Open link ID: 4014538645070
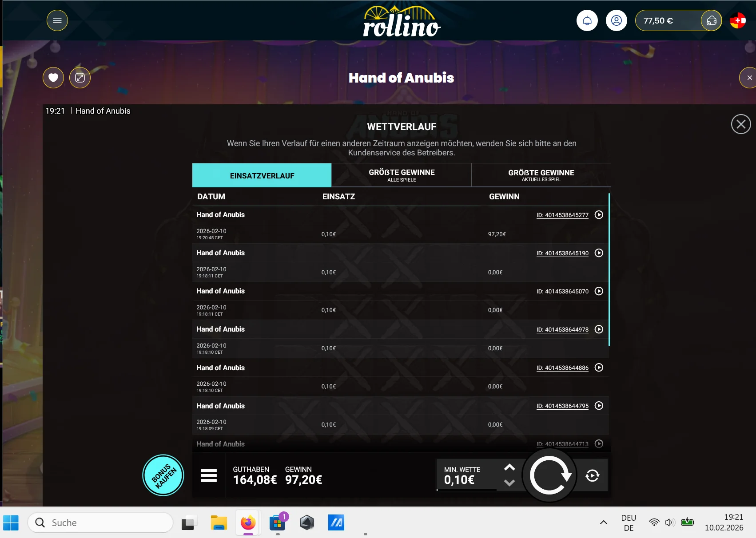Screen dimensions: 756x538 [x=562, y=292]
